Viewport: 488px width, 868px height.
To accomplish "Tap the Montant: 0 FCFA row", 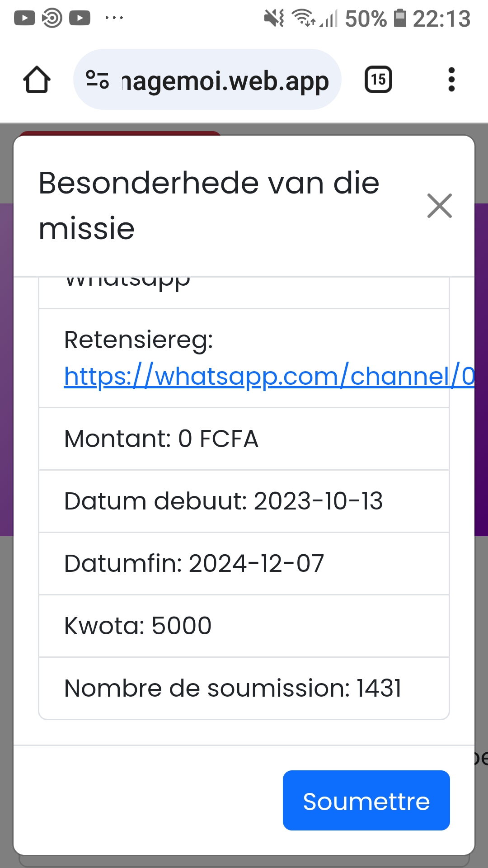I will pos(244,439).
